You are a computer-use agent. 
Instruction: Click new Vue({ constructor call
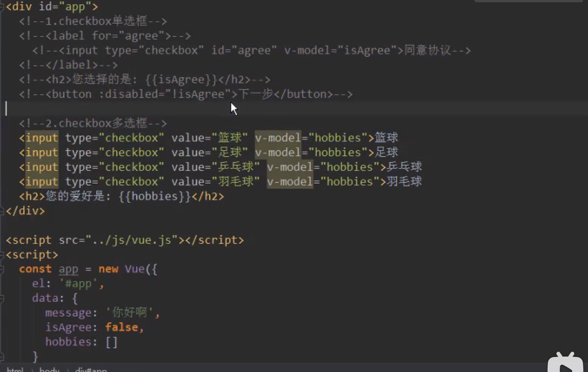[x=128, y=269]
